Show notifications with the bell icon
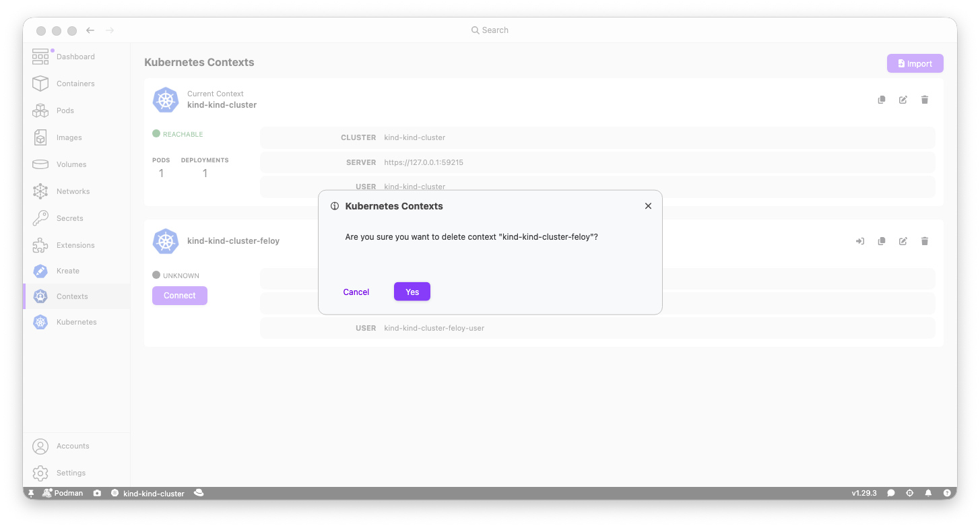 click(x=928, y=493)
